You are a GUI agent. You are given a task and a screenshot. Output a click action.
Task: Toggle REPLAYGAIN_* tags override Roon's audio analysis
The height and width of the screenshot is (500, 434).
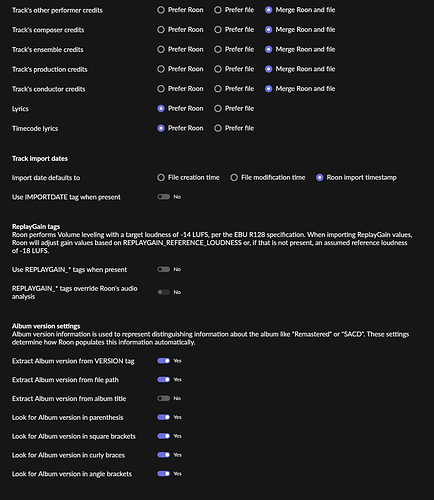click(x=164, y=292)
